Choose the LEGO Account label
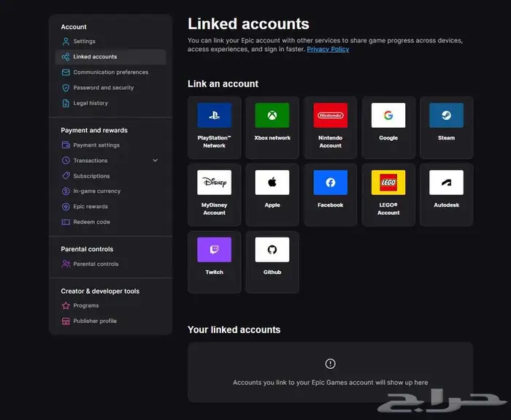The height and width of the screenshot is (420, 511). pos(388,209)
